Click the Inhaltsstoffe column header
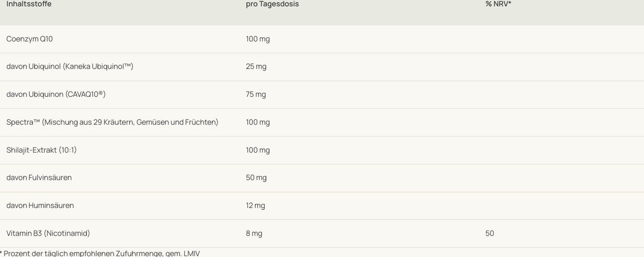 pyautogui.click(x=29, y=4)
